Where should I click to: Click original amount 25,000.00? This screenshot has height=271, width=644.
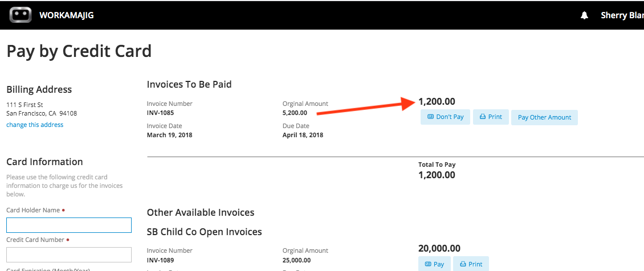(x=296, y=260)
